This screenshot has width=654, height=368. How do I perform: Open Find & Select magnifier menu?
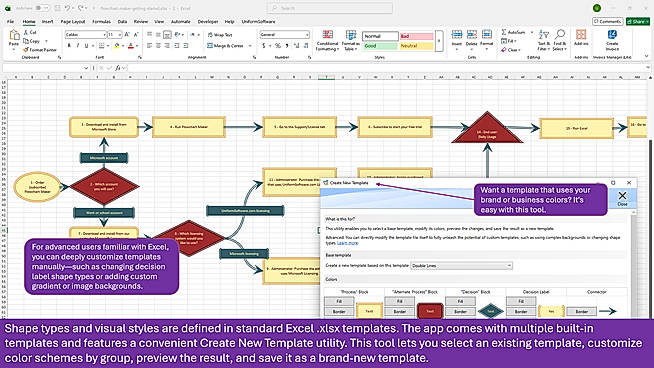(559, 40)
